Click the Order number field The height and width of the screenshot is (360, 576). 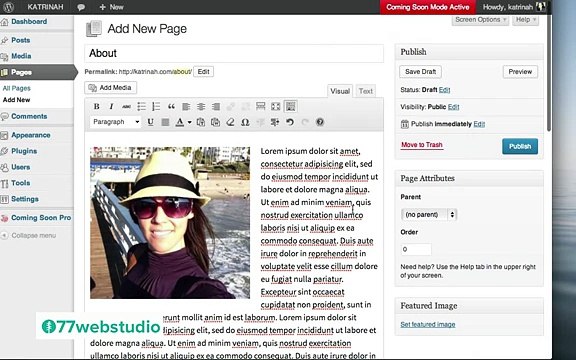416,249
